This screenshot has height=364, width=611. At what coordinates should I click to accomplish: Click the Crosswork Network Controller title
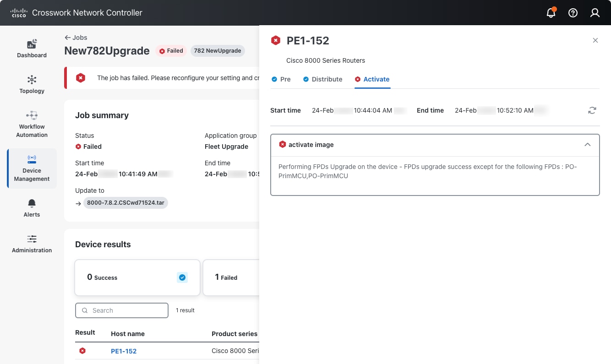(x=87, y=13)
